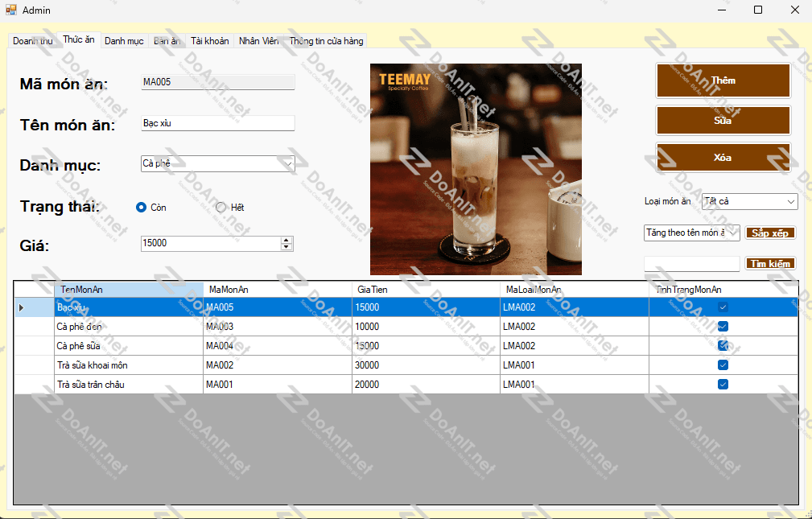This screenshot has width=812, height=519.
Task: Click the Tên món ăn text field
Action: pos(217,123)
